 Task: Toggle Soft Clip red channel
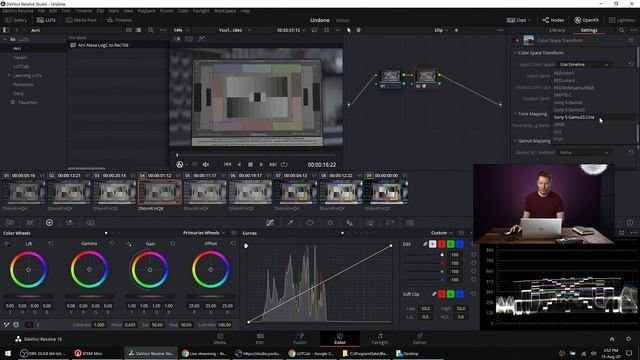(442, 294)
